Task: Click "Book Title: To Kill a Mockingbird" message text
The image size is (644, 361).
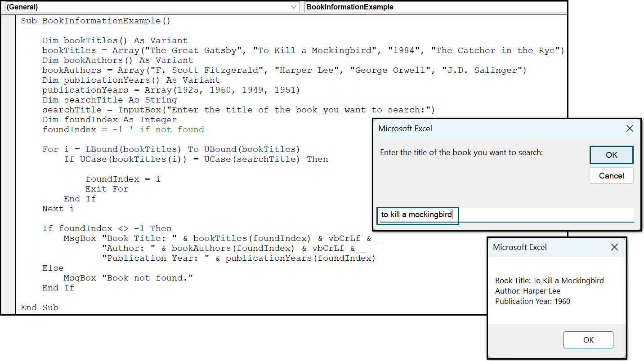Action: coord(550,281)
